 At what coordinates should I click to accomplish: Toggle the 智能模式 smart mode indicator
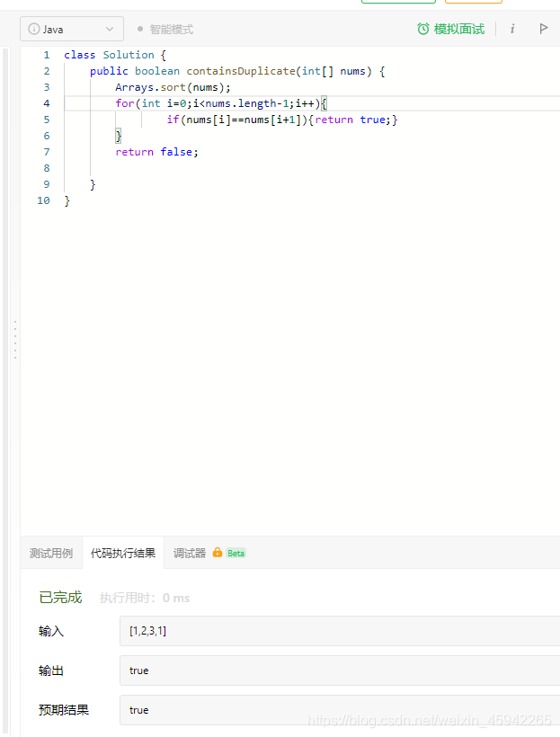click(x=165, y=30)
